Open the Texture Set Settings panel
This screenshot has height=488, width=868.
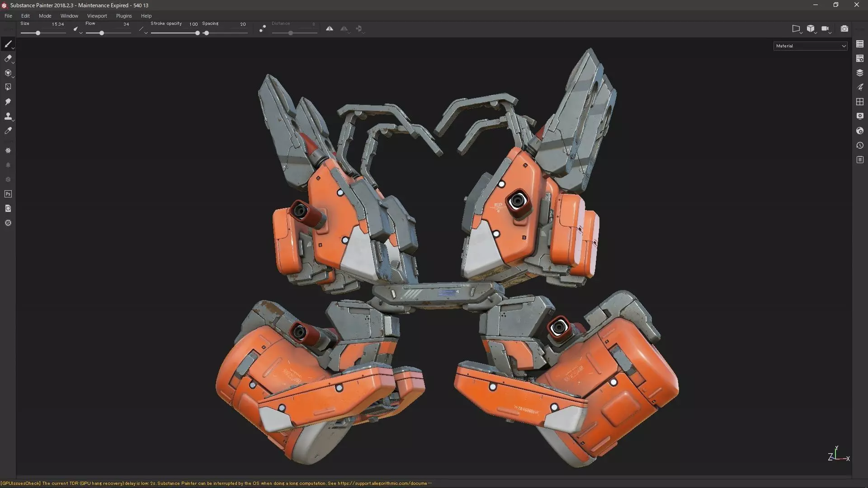(860, 58)
